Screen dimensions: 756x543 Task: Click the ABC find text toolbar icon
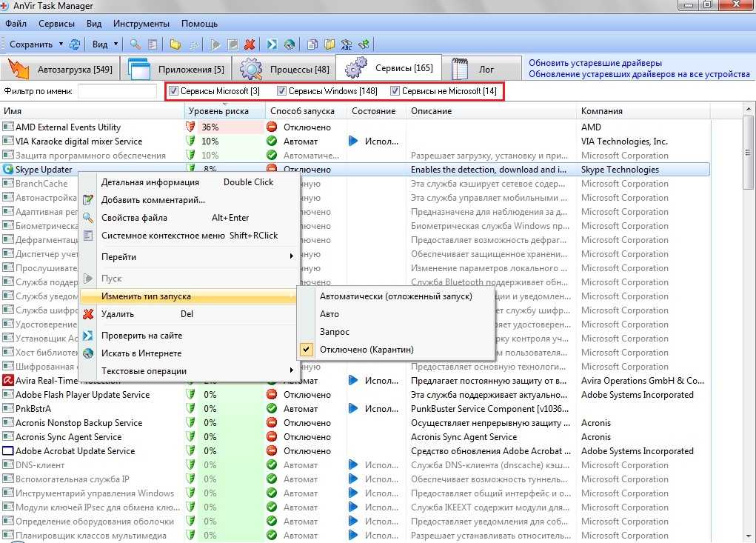[347, 44]
